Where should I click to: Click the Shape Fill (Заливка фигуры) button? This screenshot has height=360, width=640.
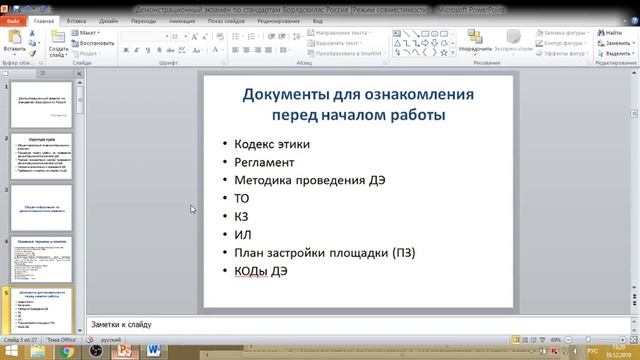coord(562,33)
